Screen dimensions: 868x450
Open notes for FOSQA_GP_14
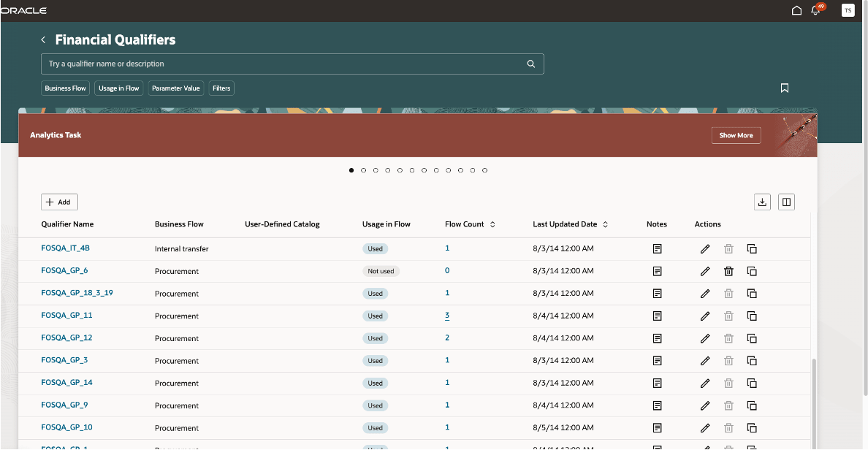pos(657,383)
